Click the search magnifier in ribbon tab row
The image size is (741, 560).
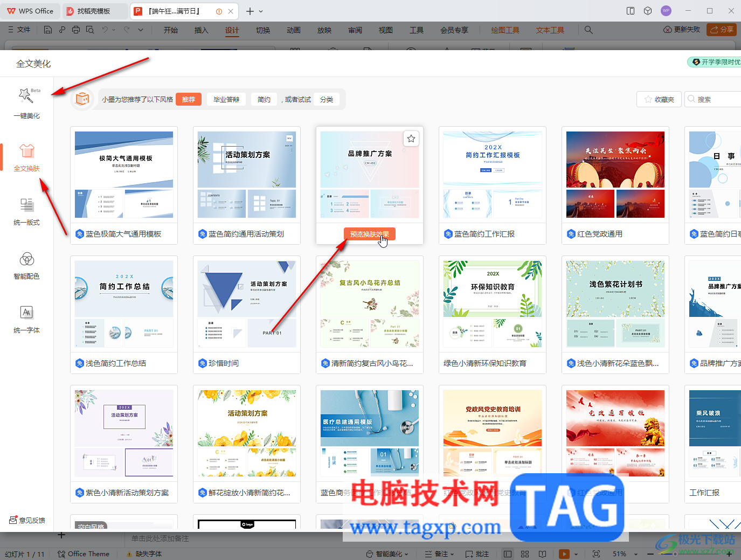tap(588, 30)
